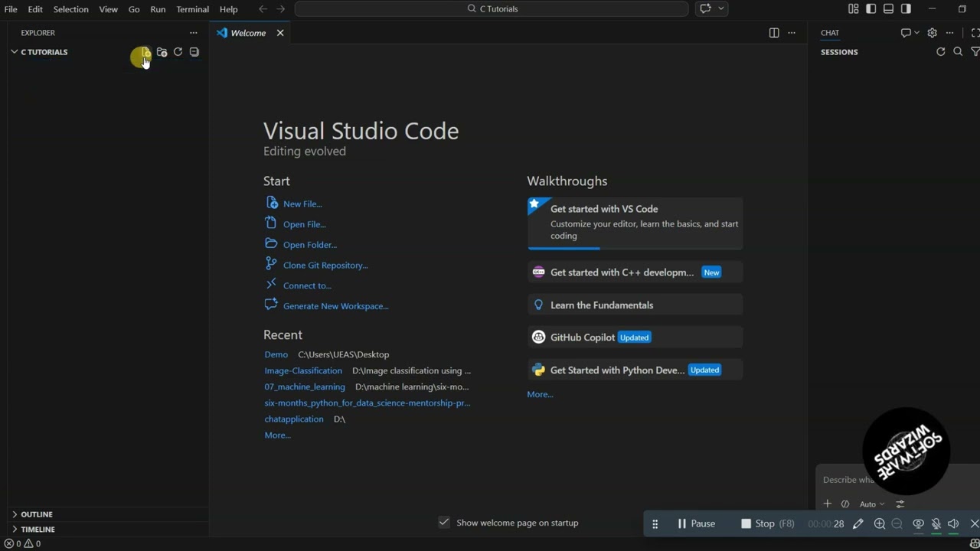Open Customize Layout icon in title bar

point(854,9)
